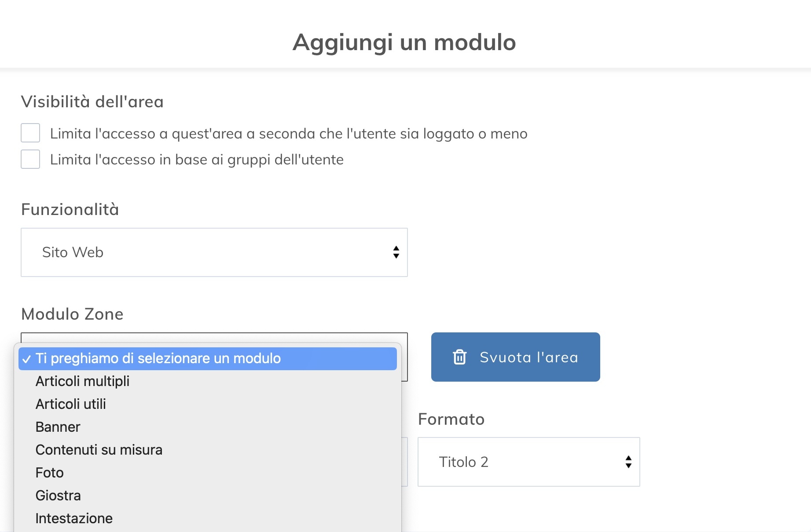
Task: Select 'Contenuti su misura' module option
Action: point(99,450)
